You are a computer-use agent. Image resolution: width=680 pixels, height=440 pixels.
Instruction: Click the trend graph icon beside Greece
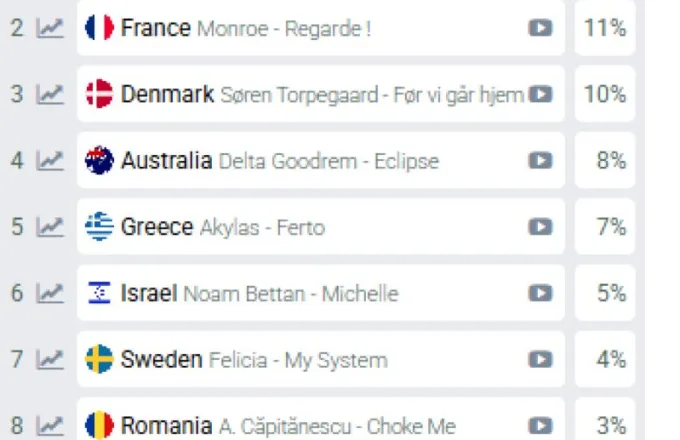(49, 227)
